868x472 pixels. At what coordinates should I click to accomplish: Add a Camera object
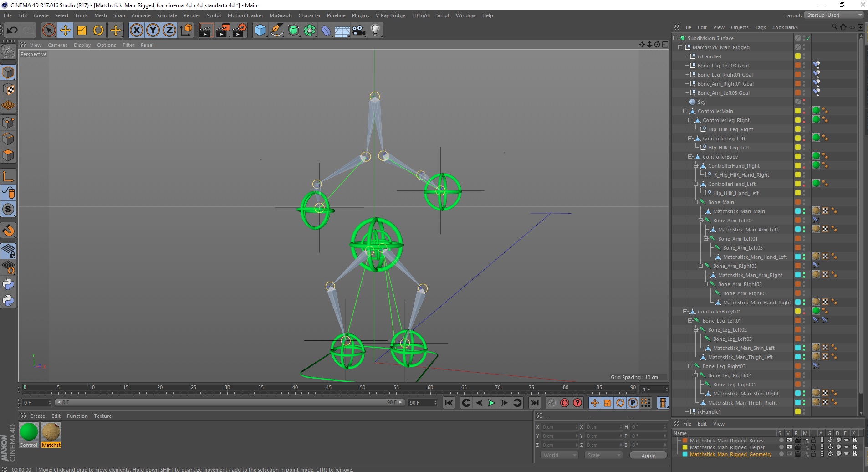pyautogui.click(x=359, y=30)
